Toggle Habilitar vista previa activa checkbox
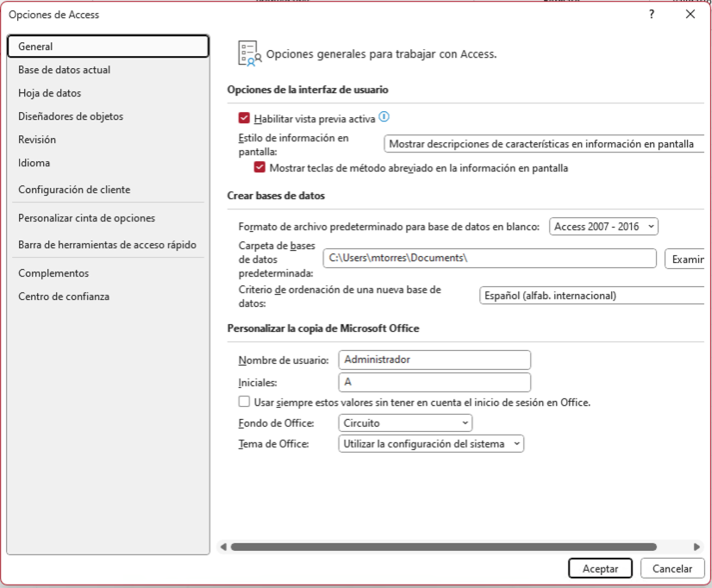This screenshot has width=712, height=588. click(245, 118)
